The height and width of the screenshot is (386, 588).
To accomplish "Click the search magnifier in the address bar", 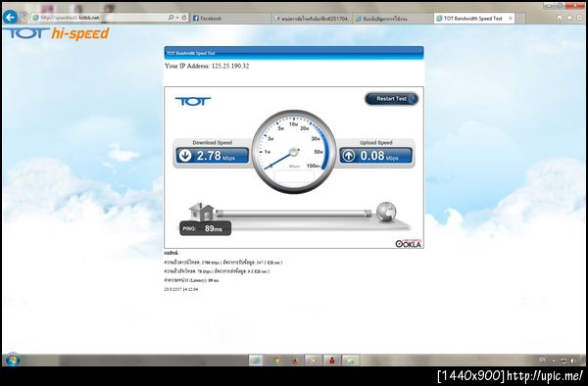I will [x=171, y=18].
